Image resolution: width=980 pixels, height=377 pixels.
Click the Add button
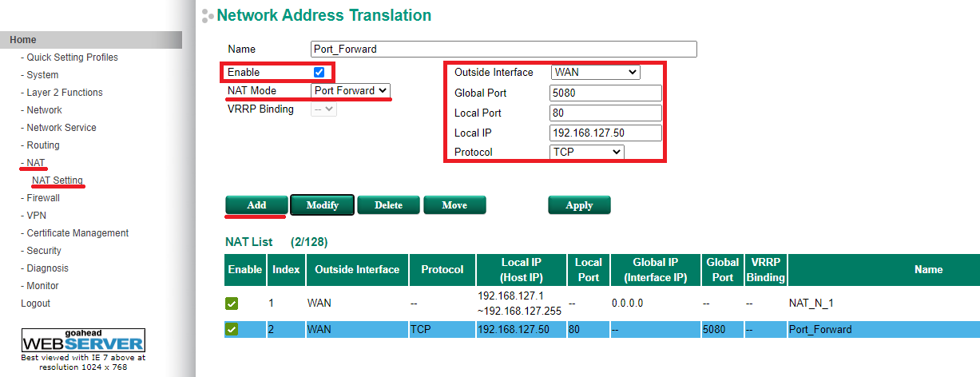click(x=256, y=205)
